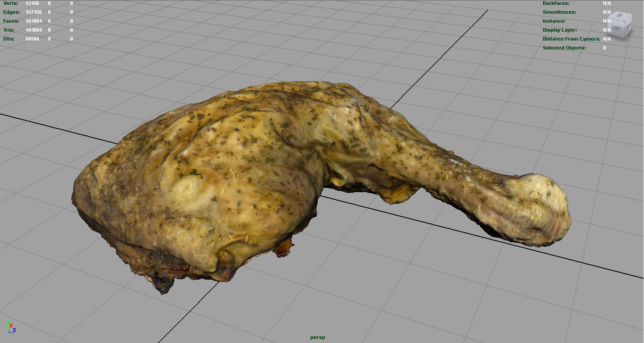Click the vertex count 52456
This screenshot has height=343, width=644.
point(32,3)
